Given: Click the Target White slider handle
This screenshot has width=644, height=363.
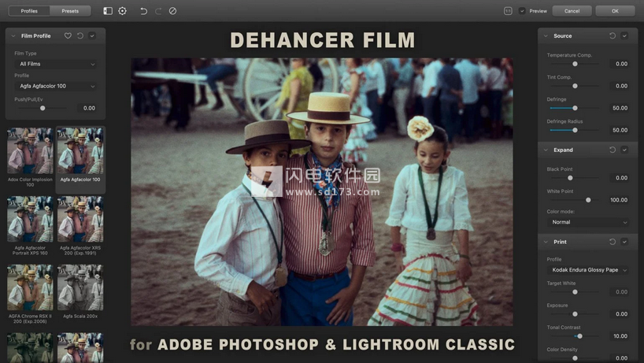Looking at the screenshot, I should pyautogui.click(x=575, y=292).
